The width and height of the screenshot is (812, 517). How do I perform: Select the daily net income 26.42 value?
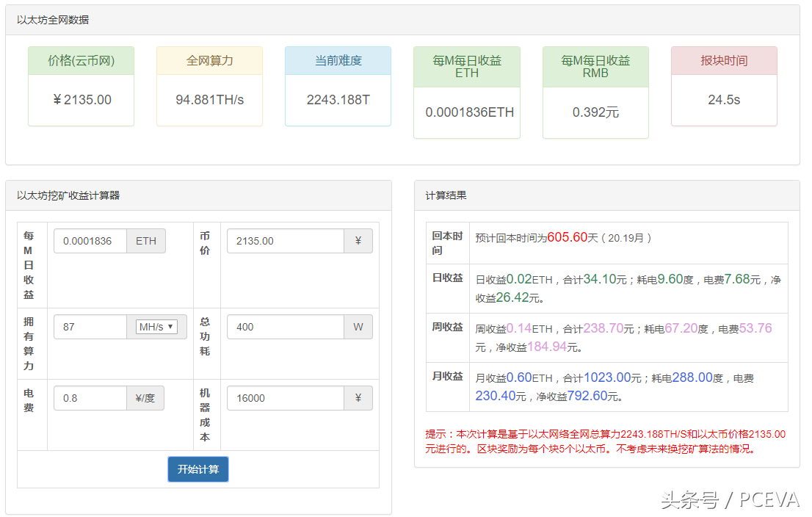tap(512, 297)
